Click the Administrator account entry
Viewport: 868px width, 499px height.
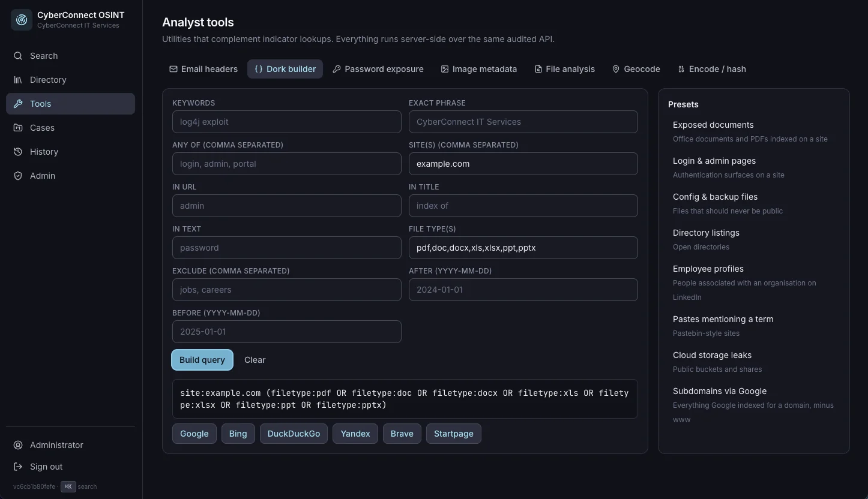(x=70, y=445)
